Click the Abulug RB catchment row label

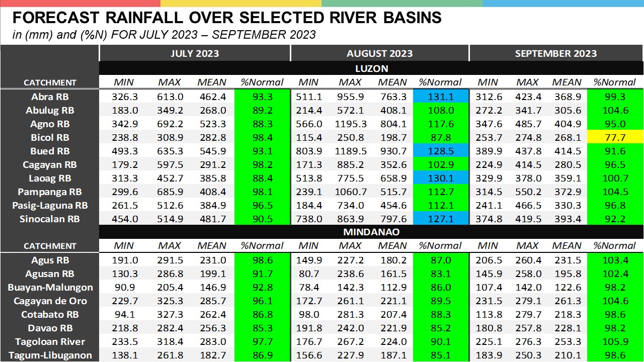(50, 110)
